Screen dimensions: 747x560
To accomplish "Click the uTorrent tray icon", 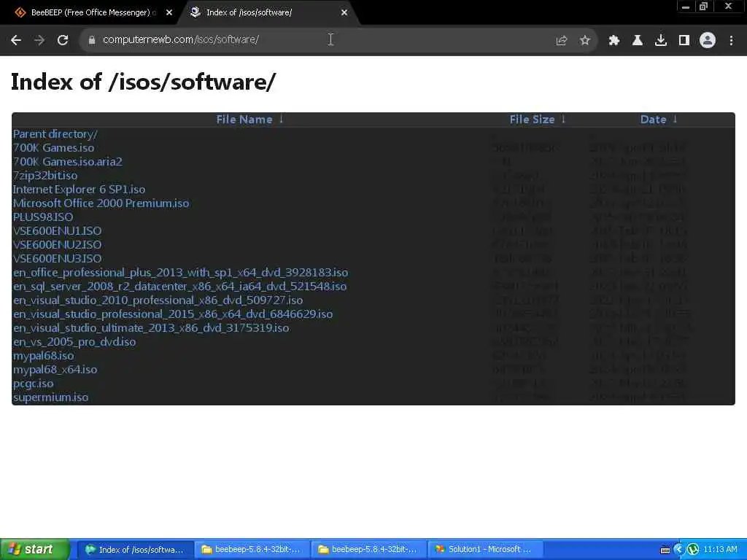I will coord(693,550).
